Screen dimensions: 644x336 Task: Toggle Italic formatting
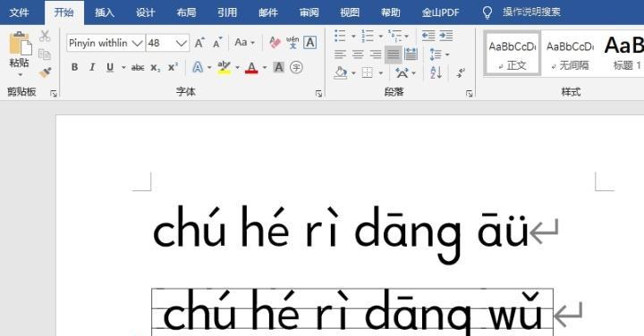point(92,67)
